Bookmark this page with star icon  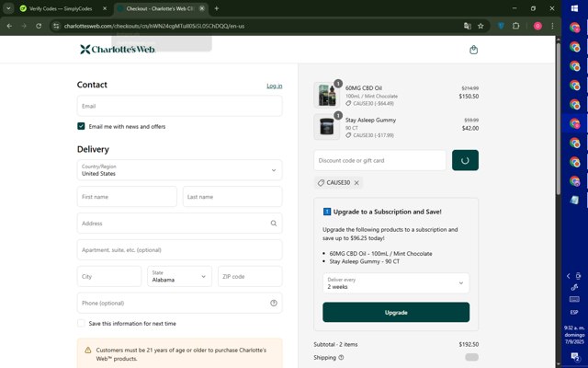(481, 26)
